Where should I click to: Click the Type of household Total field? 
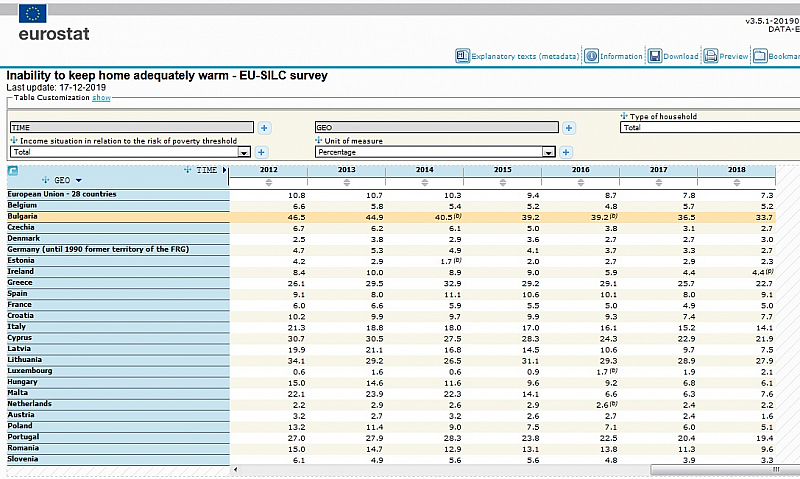pyautogui.click(x=709, y=128)
